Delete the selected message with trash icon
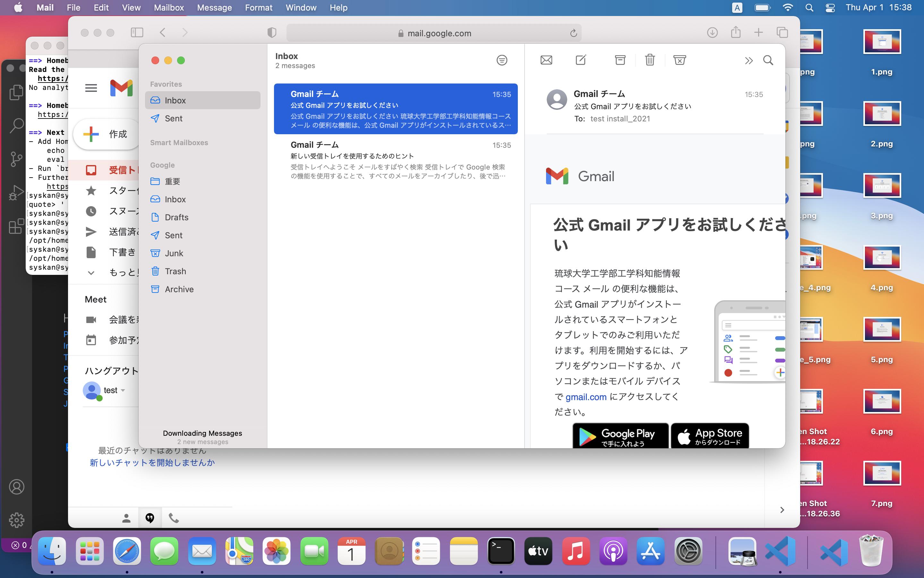The width and height of the screenshot is (924, 578). pos(650,60)
